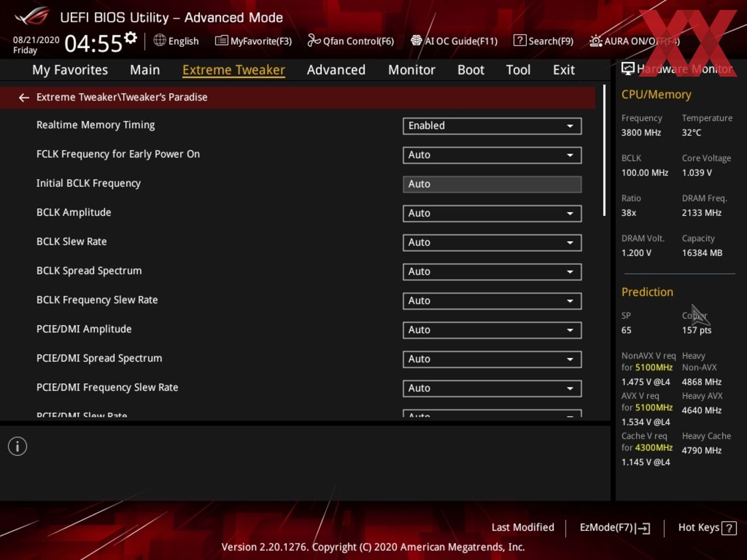Image resolution: width=747 pixels, height=560 pixels.
Task: Click the ROG logo
Action: 32,16
